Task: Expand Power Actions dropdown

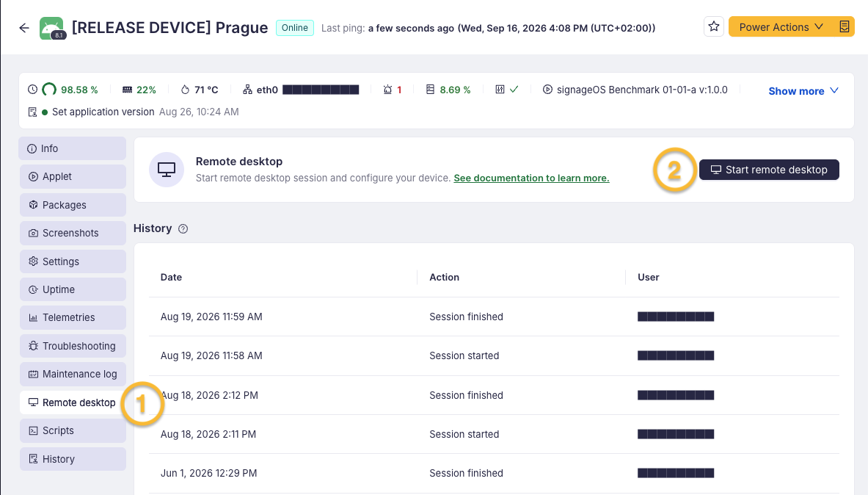Action: pos(781,26)
